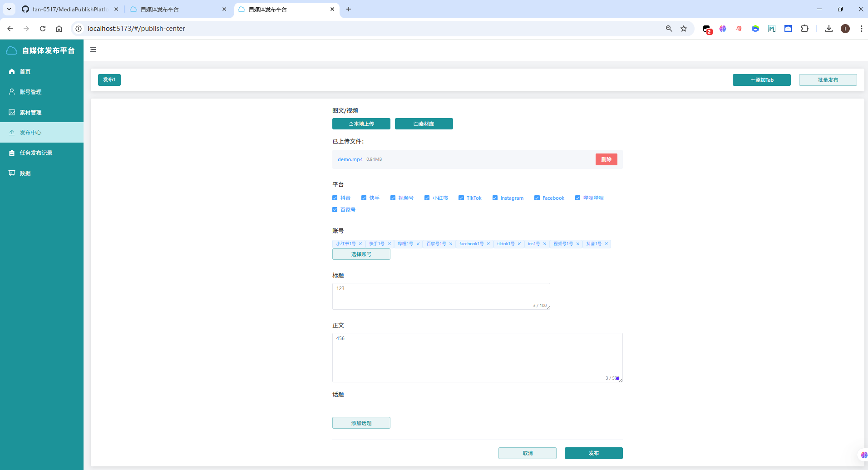Toggle the 百家号 platform checkbox

(x=335, y=210)
